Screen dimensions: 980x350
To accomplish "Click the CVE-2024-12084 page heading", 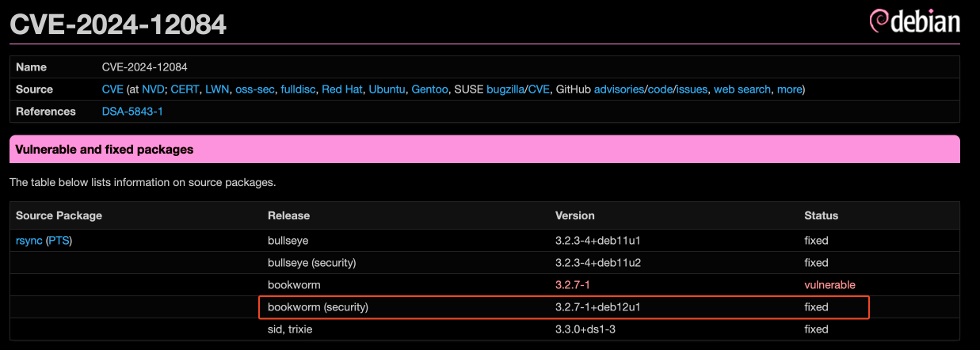I will (118, 24).
